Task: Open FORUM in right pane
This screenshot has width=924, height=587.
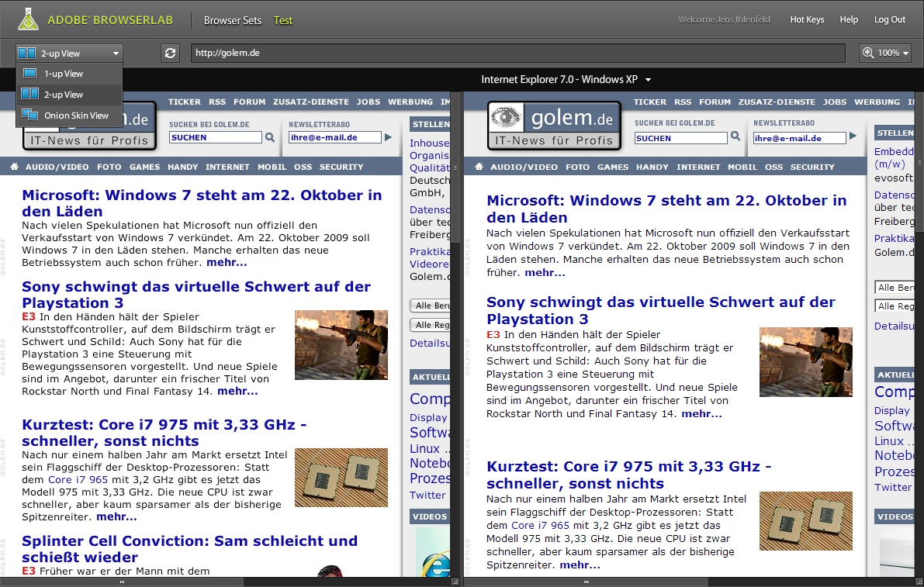Action: coord(715,102)
